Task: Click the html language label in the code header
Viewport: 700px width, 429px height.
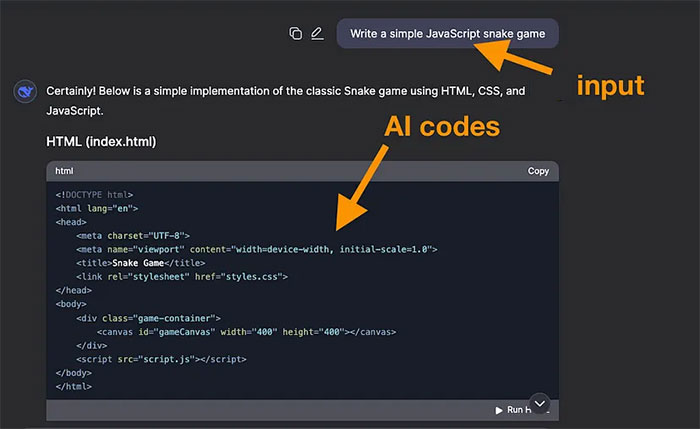Action: tap(64, 171)
